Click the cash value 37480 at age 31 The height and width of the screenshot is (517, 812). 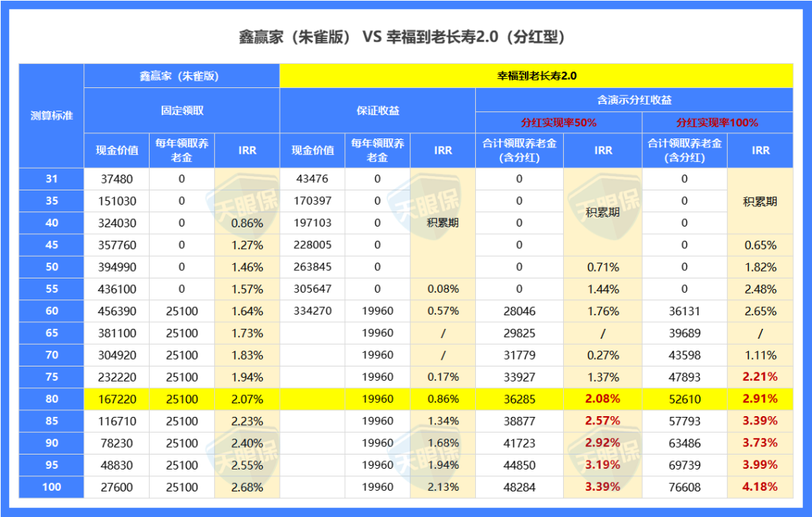click(x=117, y=179)
